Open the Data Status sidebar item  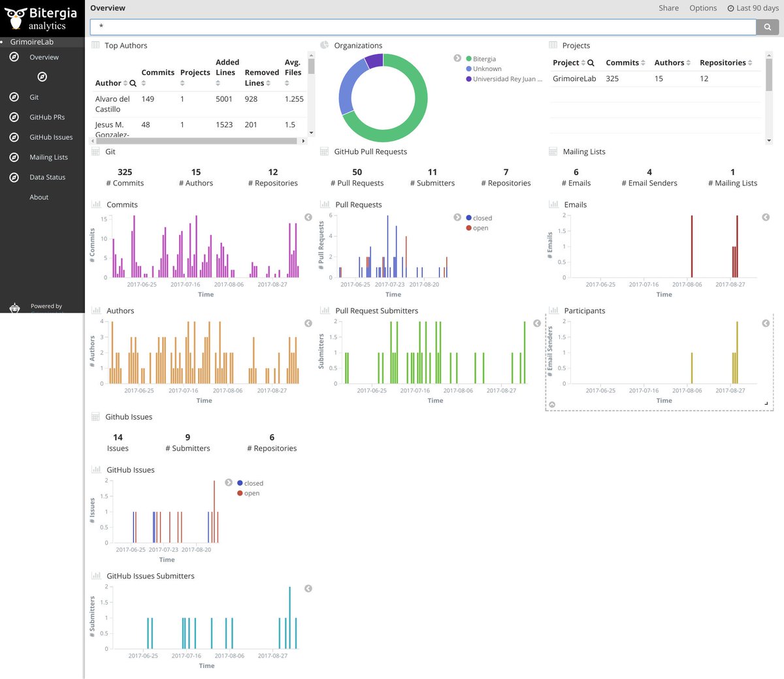coord(47,178)
